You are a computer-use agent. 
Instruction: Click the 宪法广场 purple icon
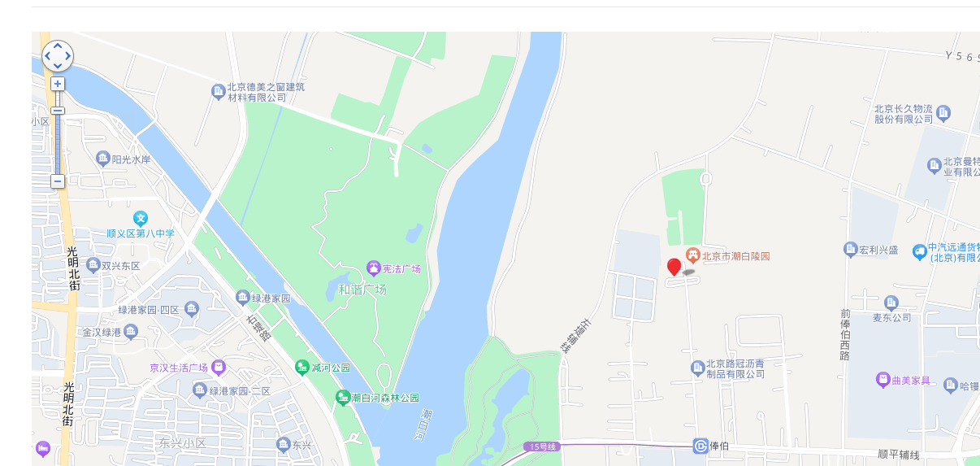click(x=373, y=268)
